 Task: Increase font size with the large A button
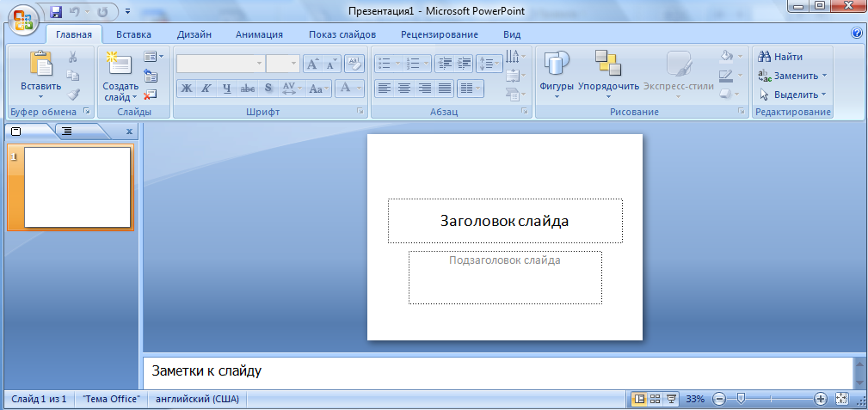[313, 64]
